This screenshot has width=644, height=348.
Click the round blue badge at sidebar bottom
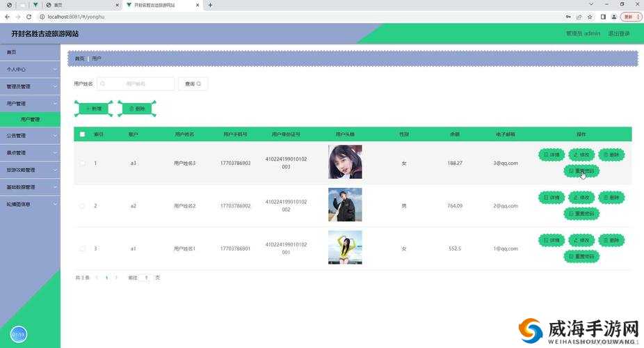(19, 335)
